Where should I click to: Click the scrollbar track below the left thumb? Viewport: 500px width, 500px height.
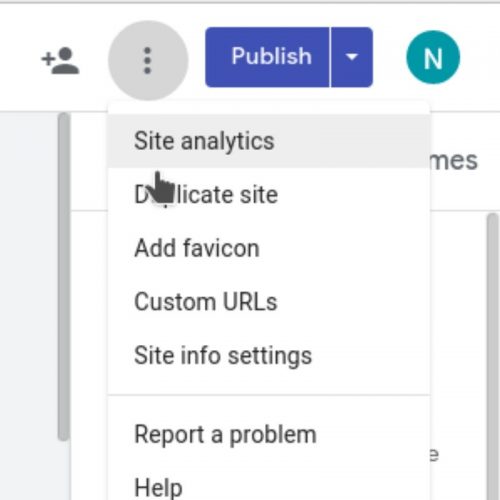click(x=64, y=471)
